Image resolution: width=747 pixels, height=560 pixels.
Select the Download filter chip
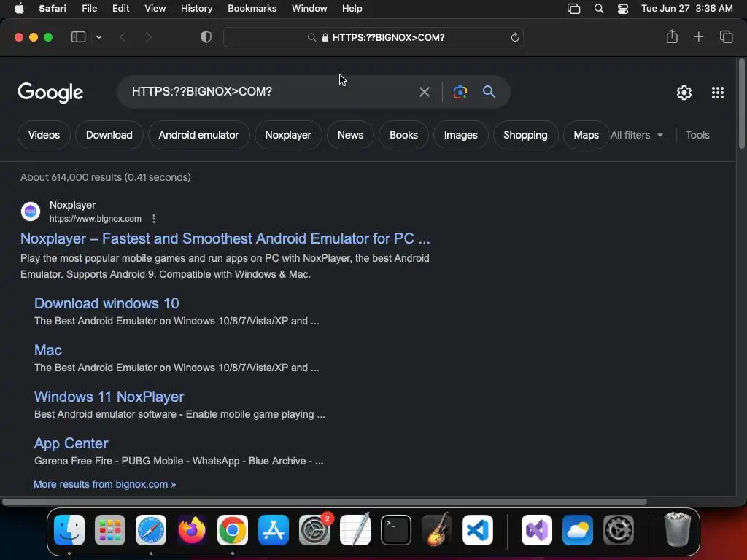click(109, 135)
